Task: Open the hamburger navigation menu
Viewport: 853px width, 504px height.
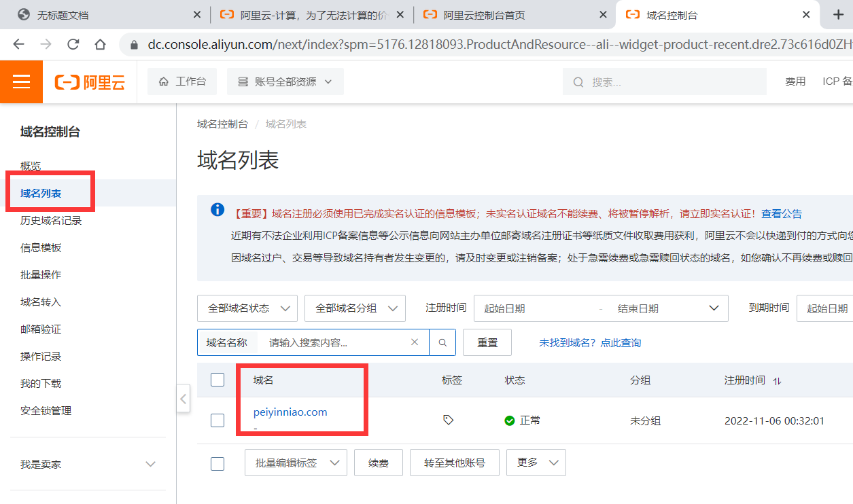Action: tap(20, 82)
